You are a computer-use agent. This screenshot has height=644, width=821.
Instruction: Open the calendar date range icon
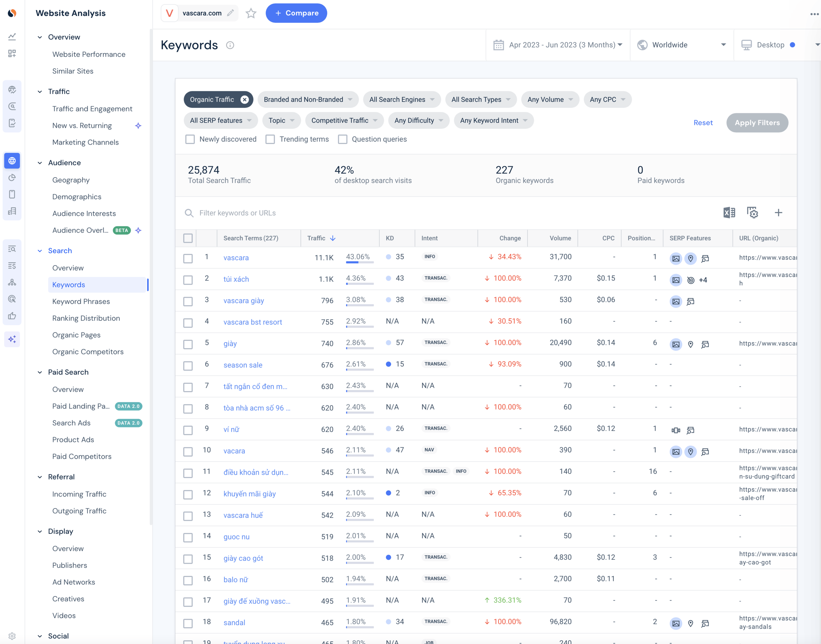498,45
